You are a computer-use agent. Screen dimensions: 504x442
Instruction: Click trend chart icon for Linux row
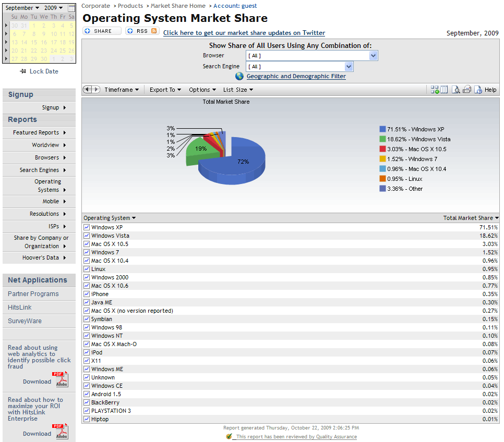click(x=87, y=269)
